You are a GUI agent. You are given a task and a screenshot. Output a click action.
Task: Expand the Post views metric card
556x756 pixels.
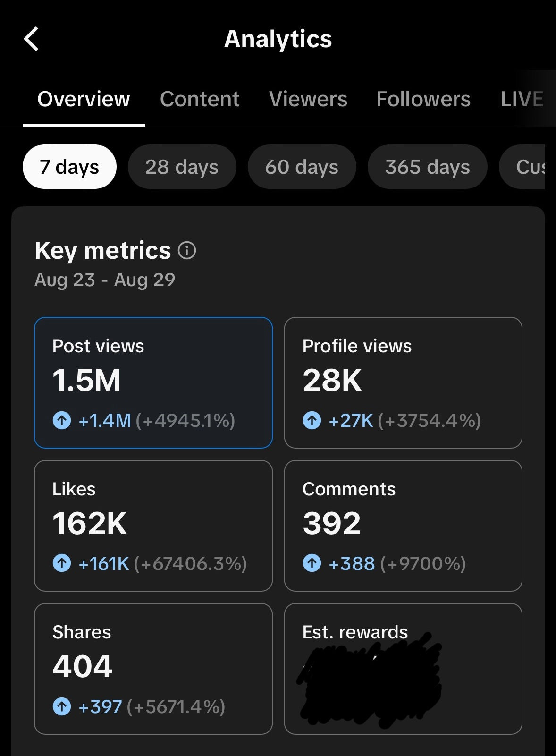click(153, 382)
